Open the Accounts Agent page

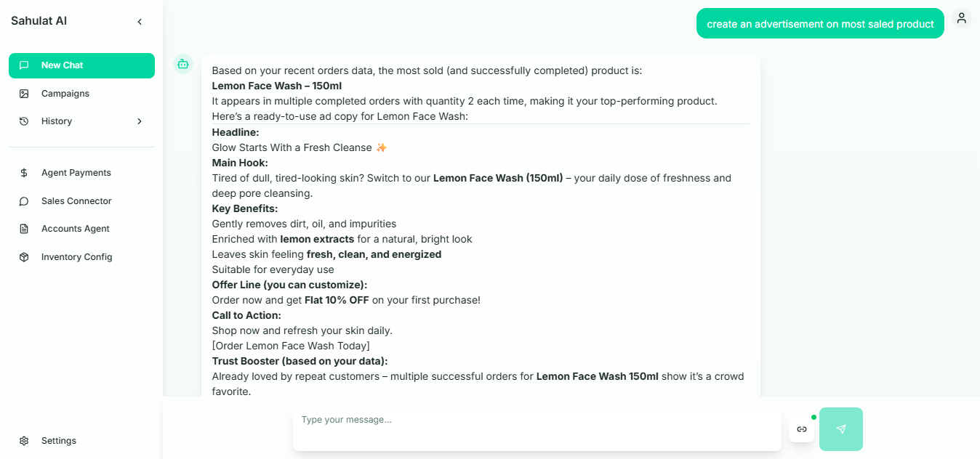(x=75, y=229)
